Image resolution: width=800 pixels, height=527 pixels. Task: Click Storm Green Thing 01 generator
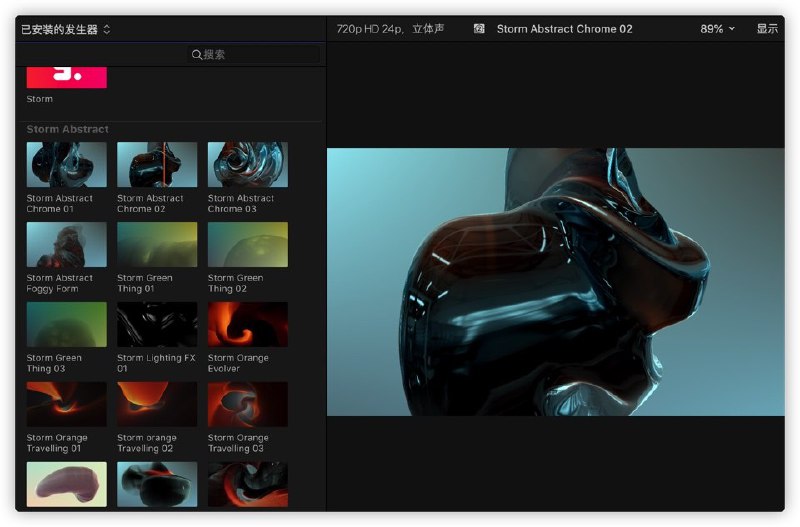157,245
